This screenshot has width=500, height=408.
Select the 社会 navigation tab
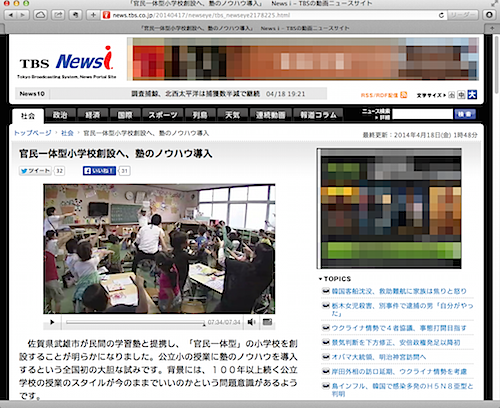(28, 116)
